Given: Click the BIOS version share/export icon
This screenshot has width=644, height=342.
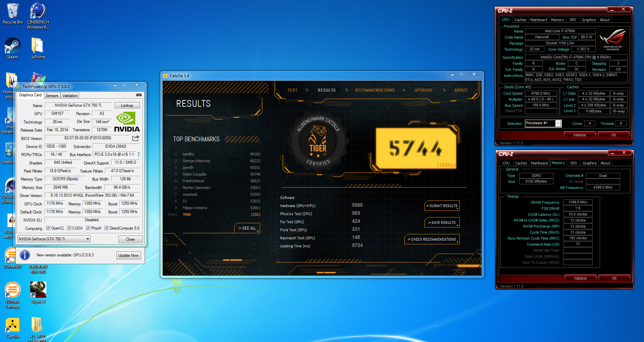Looking at the screenshot, I should [x=136, y=138].
